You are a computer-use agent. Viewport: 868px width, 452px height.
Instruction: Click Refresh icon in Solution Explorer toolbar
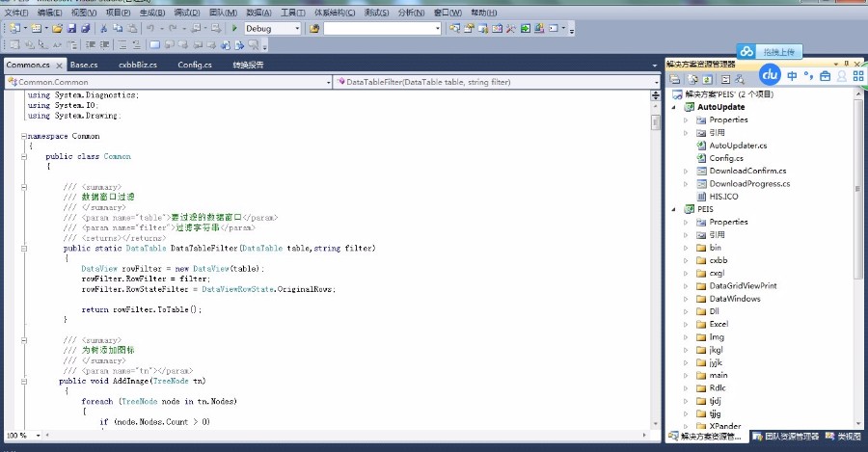pos(708,79)
